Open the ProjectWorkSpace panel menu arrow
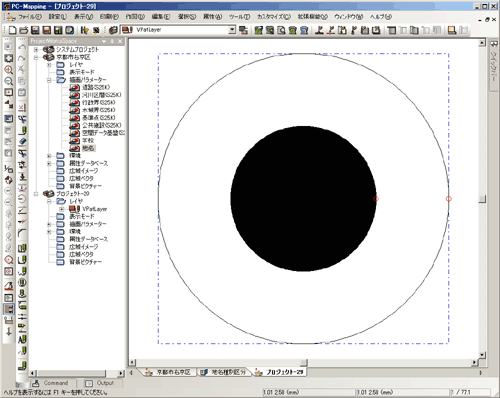 click(104, 41)
